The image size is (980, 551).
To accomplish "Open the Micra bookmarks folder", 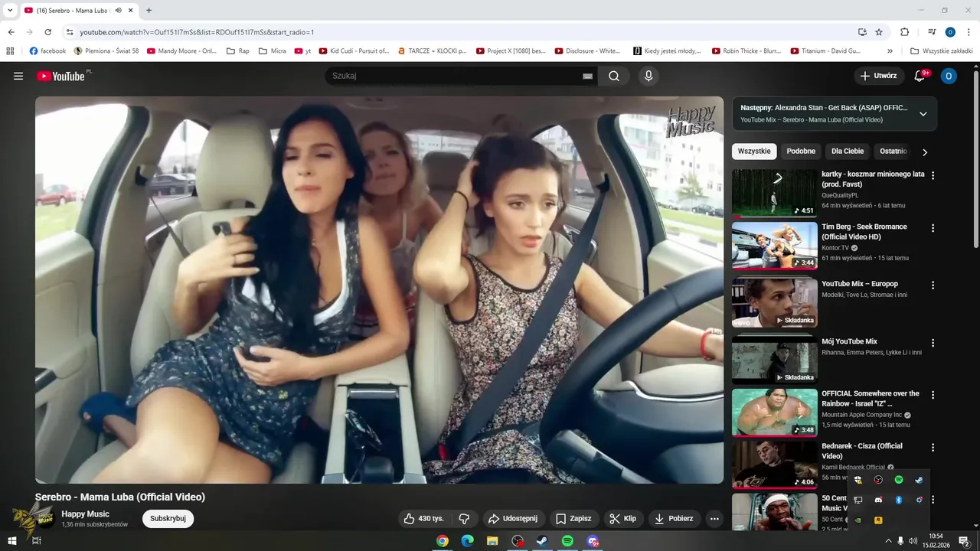I will pos(272,51).
